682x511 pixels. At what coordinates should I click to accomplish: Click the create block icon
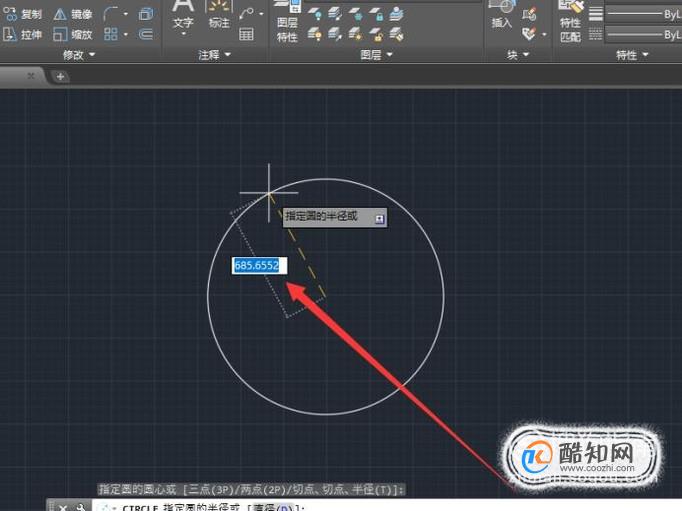(x=529, y=14)
